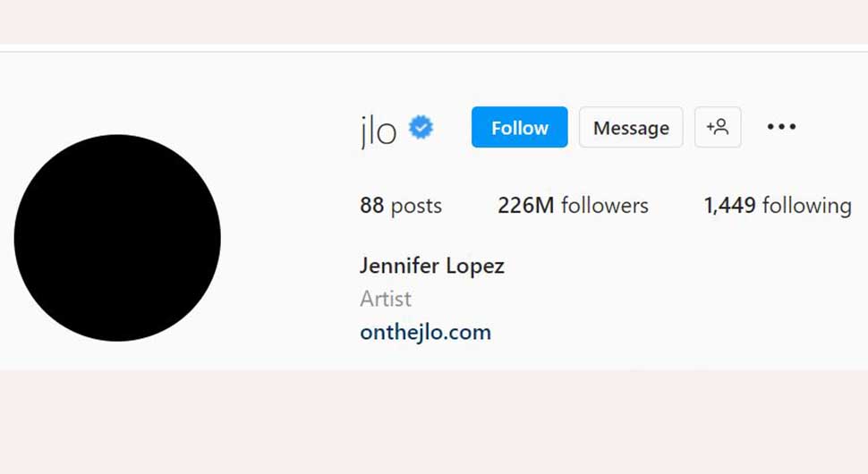
Task: Select the 88 posts count
Action: click(401, 205)
